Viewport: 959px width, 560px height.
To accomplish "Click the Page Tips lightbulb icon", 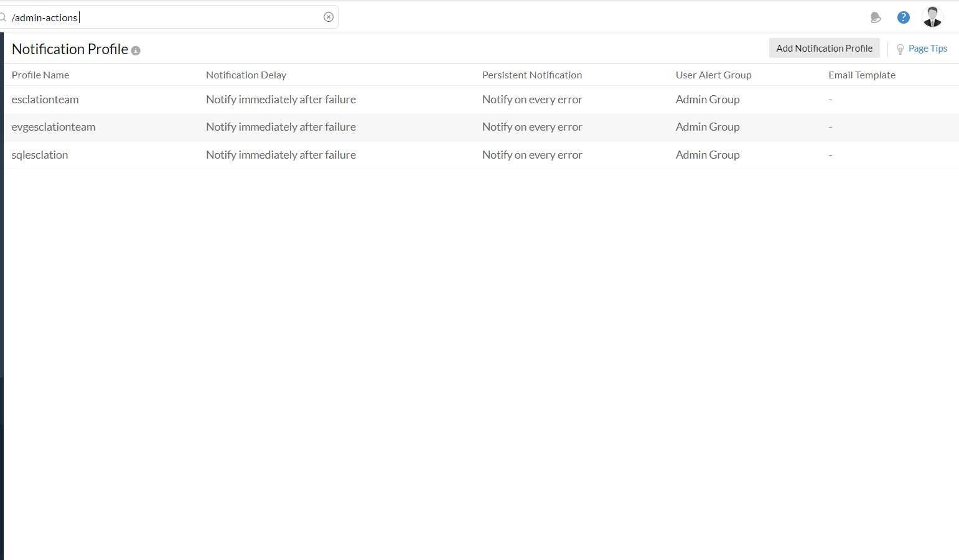I will coord(900,49).
